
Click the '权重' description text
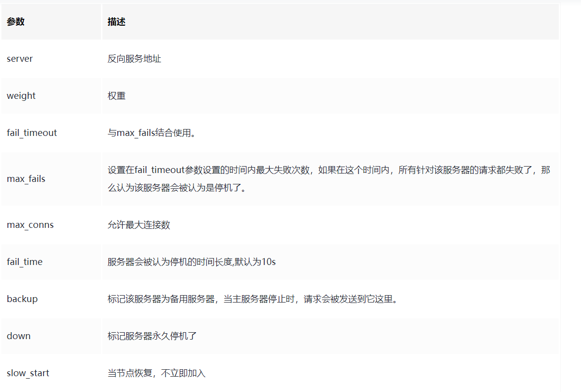coord(116,96)
